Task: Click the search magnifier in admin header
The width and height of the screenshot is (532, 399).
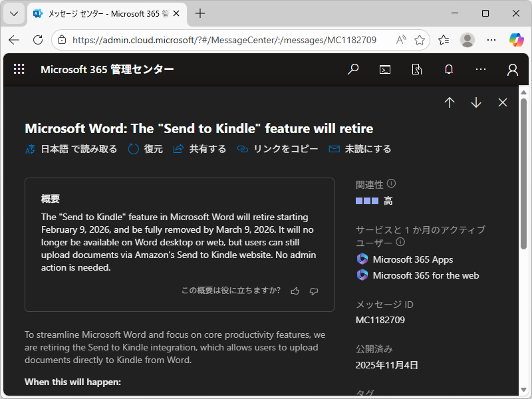Action: [x=353, y=69]
